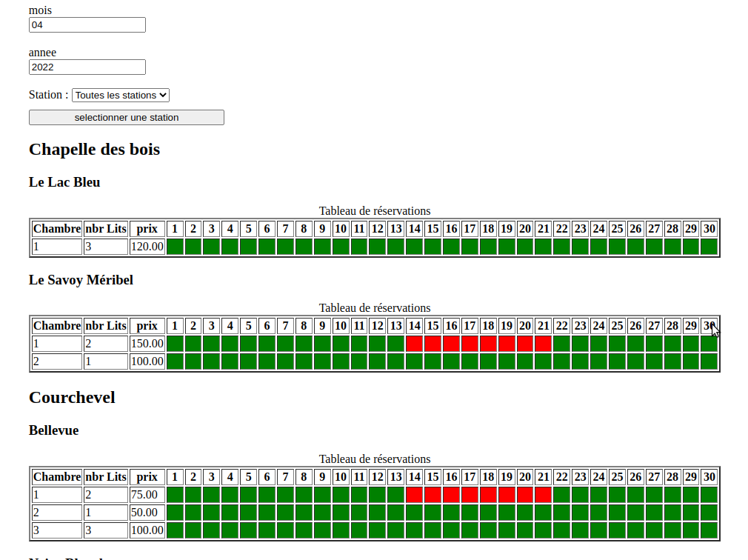This screenshot has width=748, height=560.
Task: Click the mois input field
Action: pyautogui.click(x=87, y=25)
